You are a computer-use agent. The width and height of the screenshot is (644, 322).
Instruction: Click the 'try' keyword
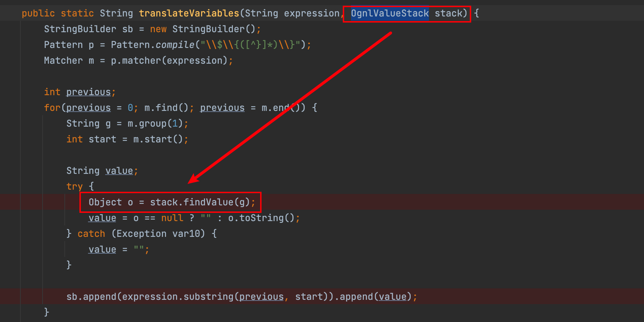[74, 187]
